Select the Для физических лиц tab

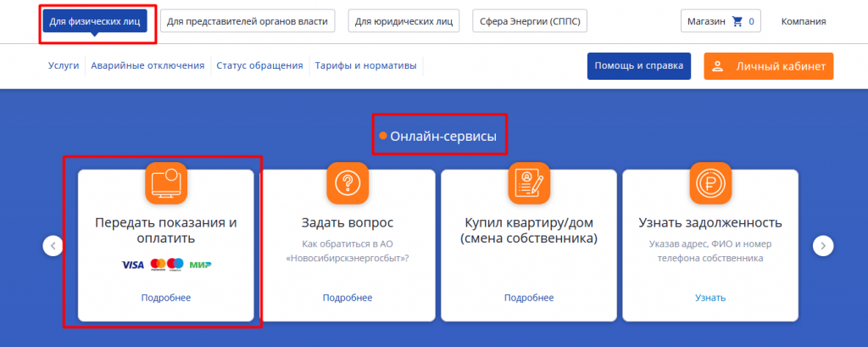click(95, 21)
